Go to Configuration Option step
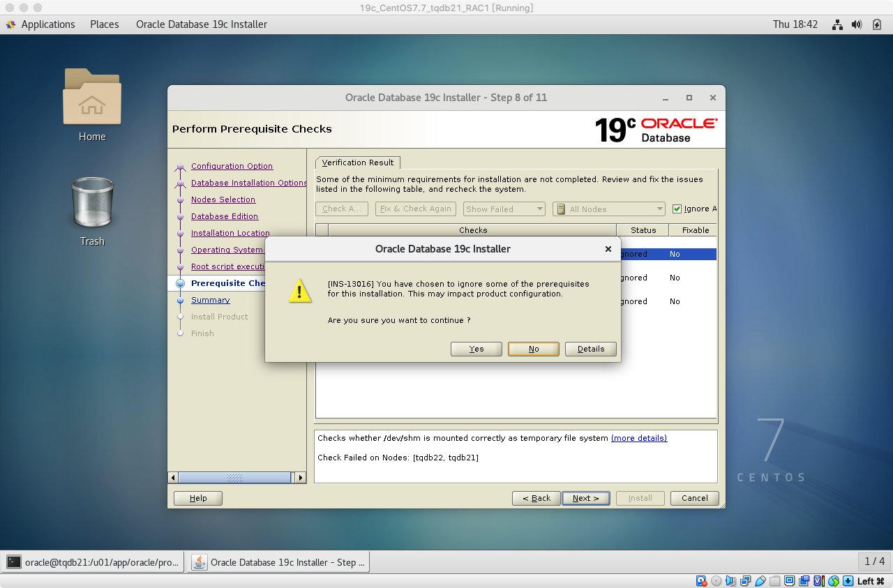 pyautogui.click(x=232, y=166)
